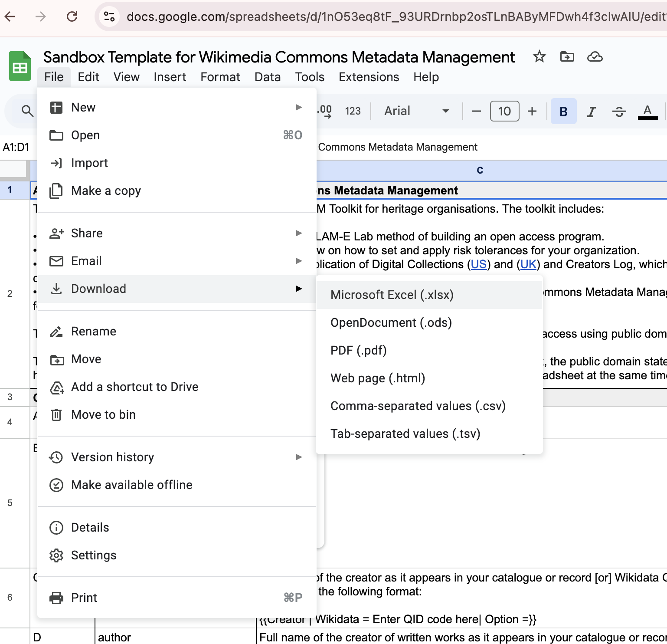Viewport: 667px width, 644px height.
Task: Choose Make a copy
Action: [x=177, y=191]
